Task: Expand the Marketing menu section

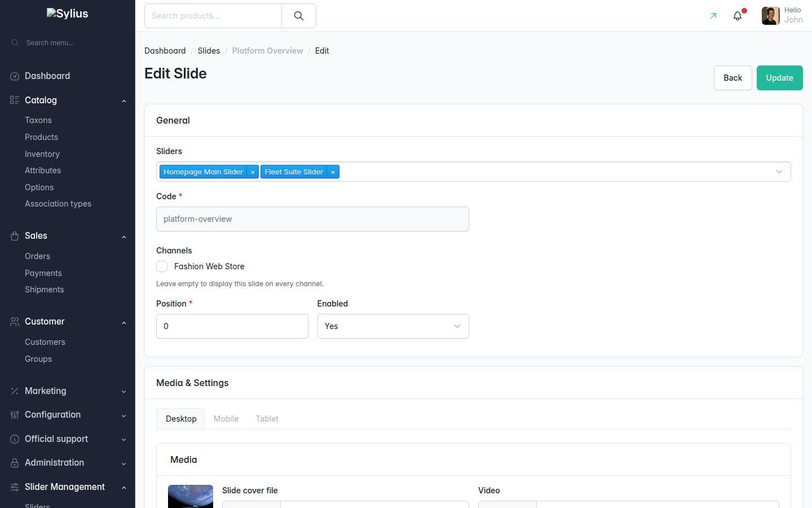Action: click(124, 392)
